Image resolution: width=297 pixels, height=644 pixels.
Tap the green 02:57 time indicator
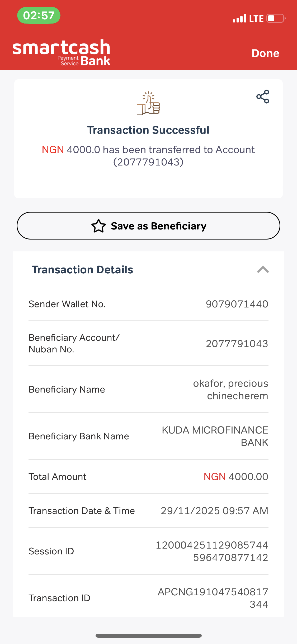tap(39, 15)
